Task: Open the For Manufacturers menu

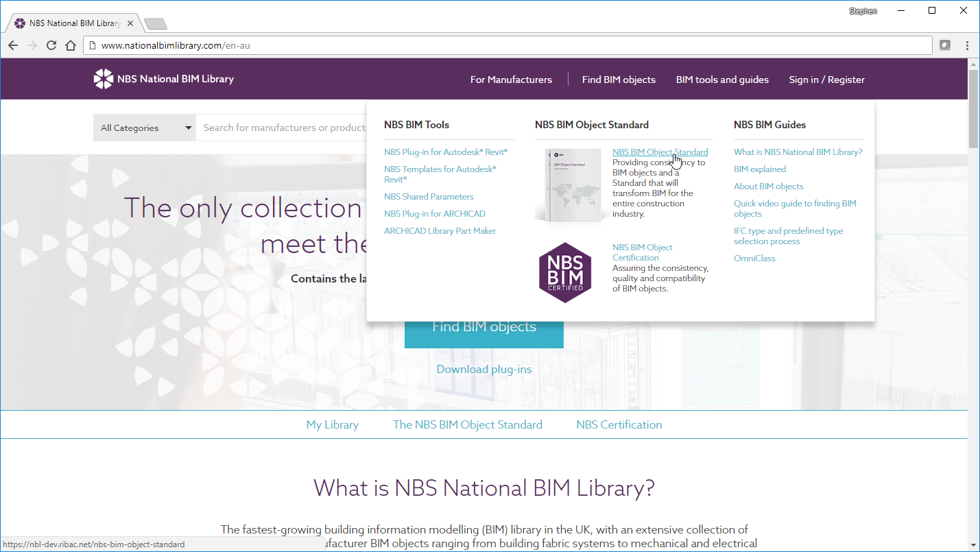Action: (x=511, y=80)
